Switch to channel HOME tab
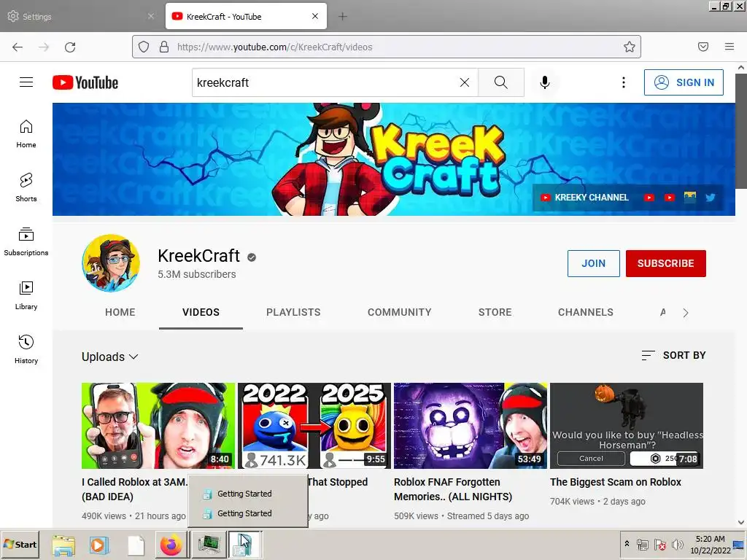 pos(120,312)
